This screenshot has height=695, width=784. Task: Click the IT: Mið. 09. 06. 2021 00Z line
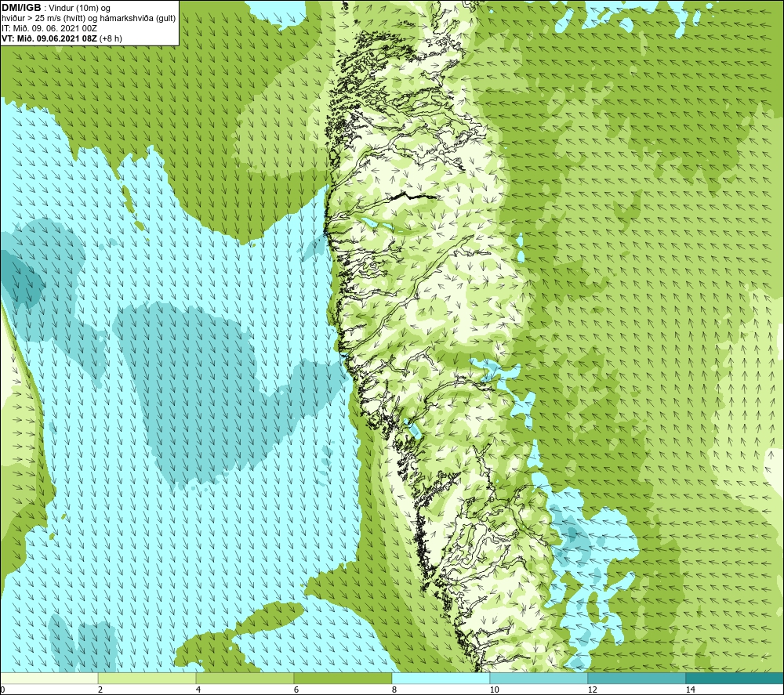(49, 28)
